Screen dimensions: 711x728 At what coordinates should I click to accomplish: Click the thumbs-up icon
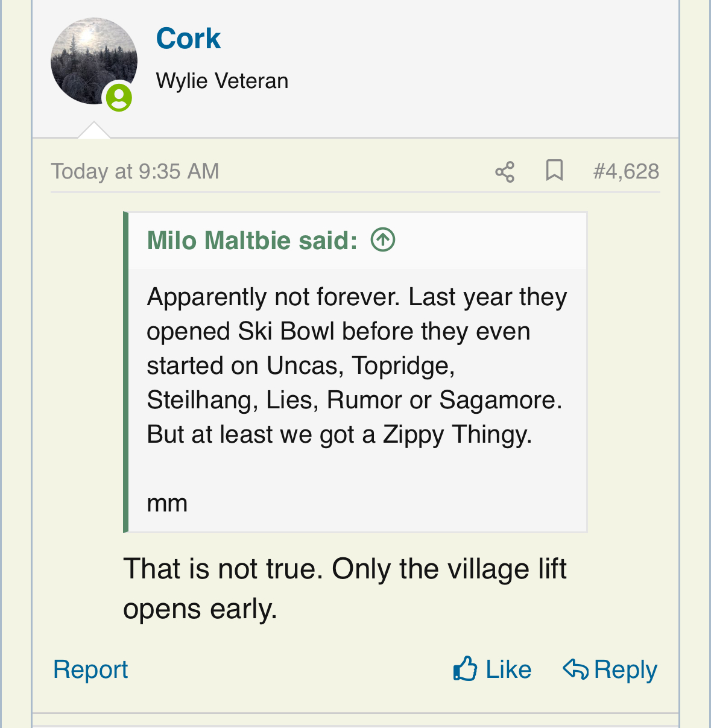click(465, 669)
